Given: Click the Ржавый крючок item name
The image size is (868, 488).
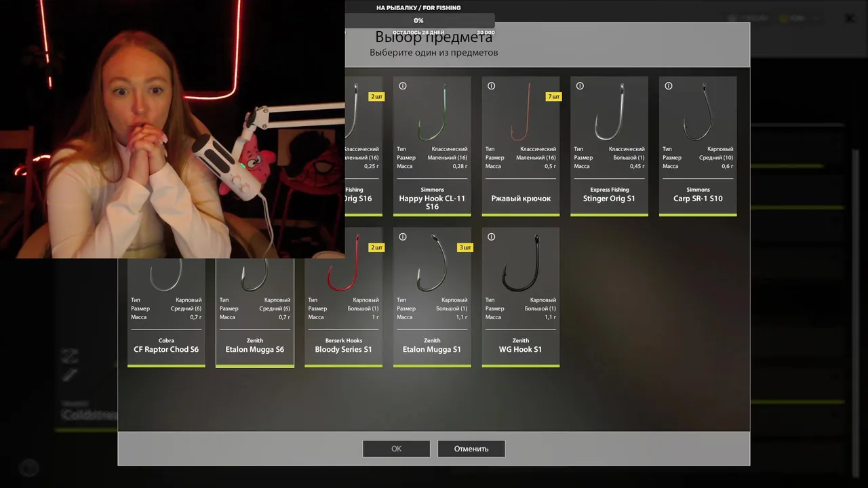Looking at the screenshot, I should click(x=521, y=199).
